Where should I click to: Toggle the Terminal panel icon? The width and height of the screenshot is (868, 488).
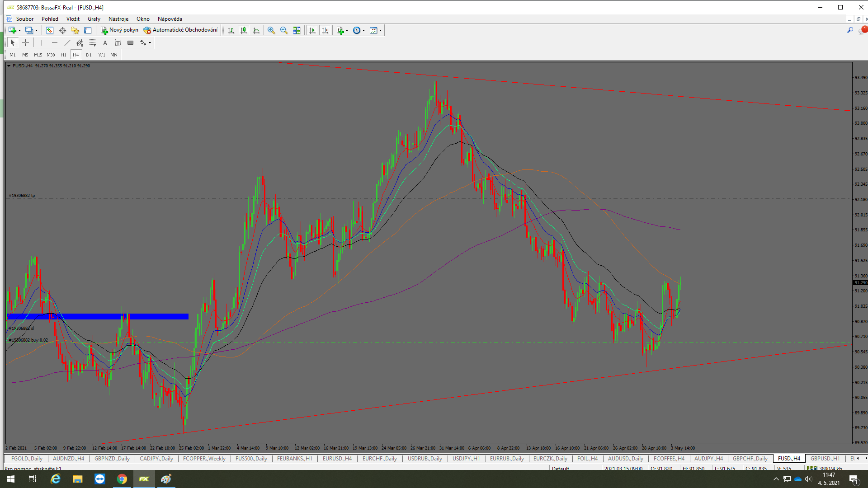pyautogui.click(x=88, y=30)
